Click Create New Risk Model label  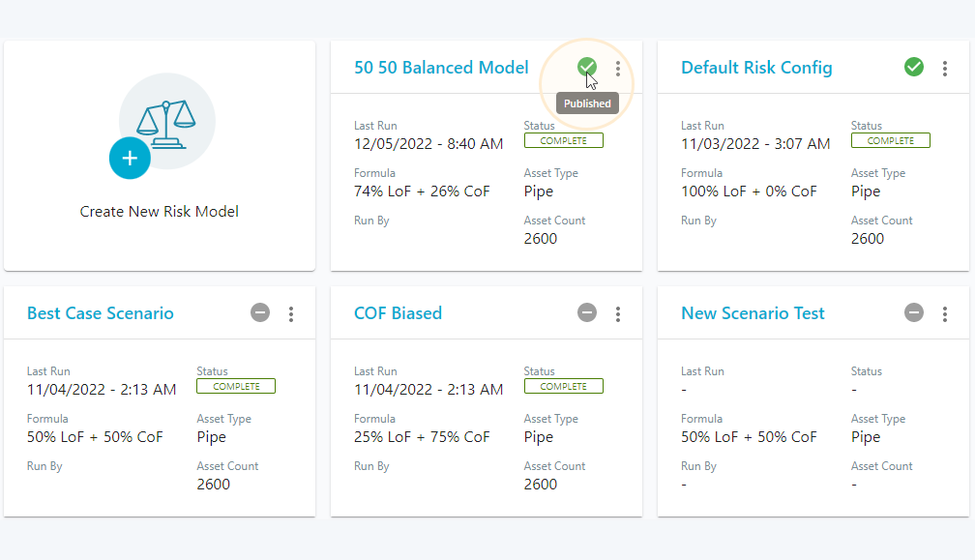[x=159, y=212]
